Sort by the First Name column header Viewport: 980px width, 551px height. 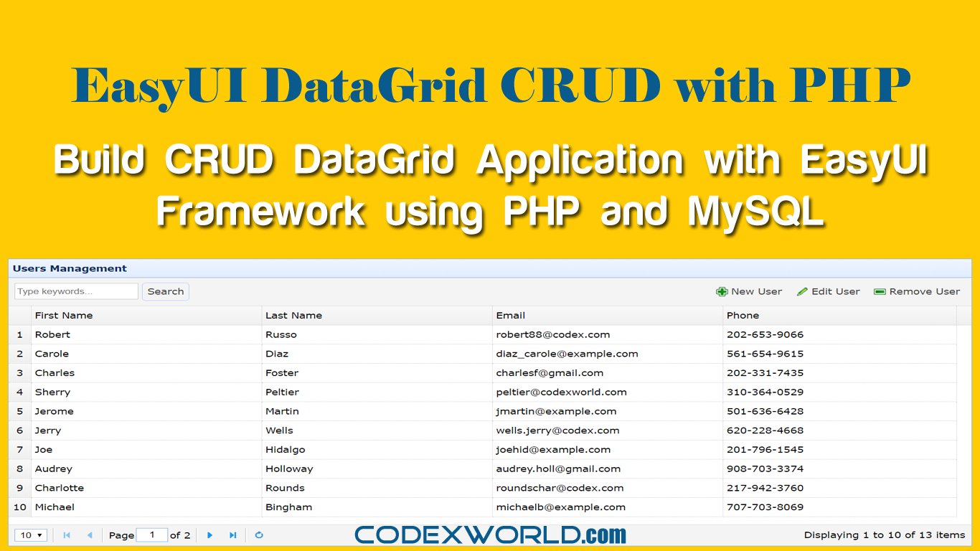tap(62, 315)
